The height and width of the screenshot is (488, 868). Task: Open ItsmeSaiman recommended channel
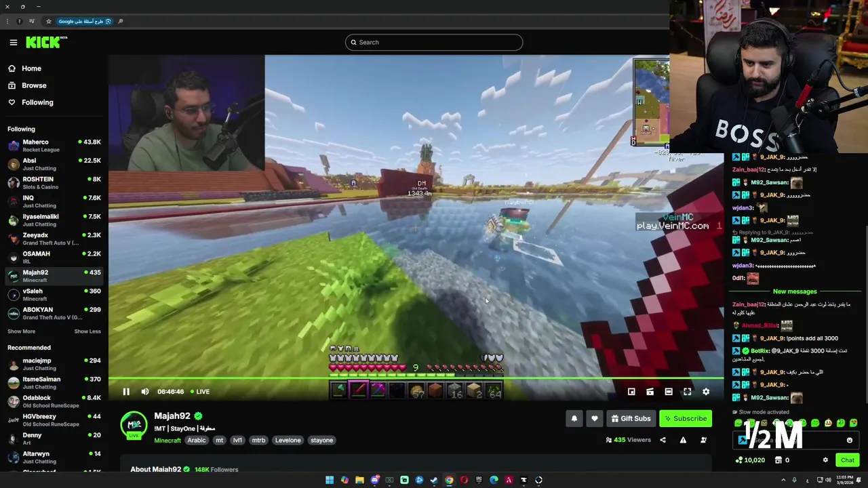click(54, 383)
